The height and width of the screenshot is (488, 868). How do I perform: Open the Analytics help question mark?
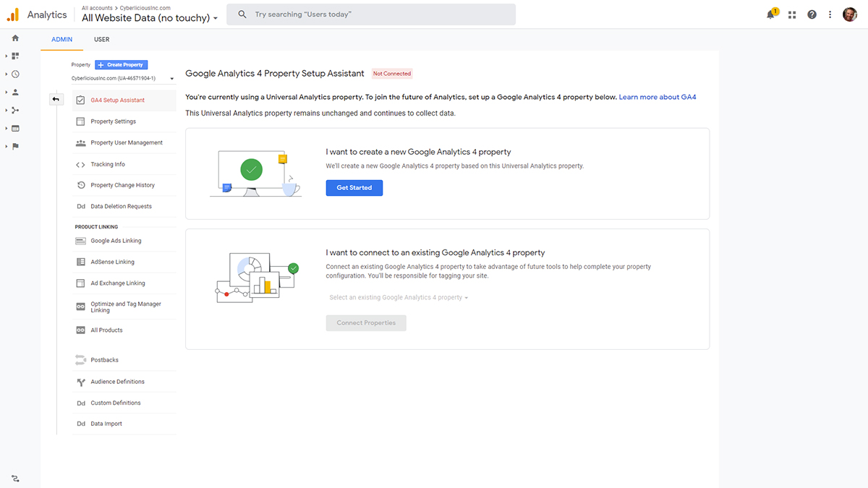[x=811, y=14]
